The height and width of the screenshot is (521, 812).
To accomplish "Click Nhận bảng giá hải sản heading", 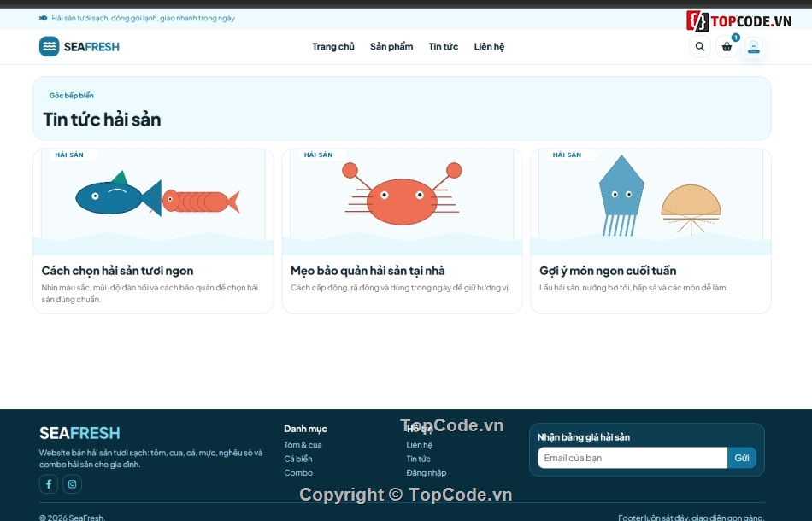I will click(584, 437).
